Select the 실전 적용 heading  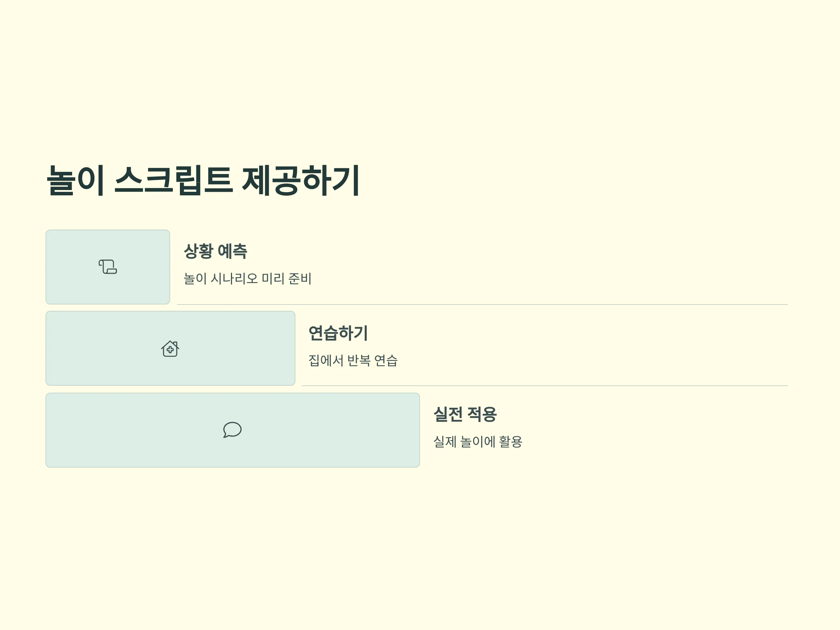pyautogui.click(x=465, y=414)
